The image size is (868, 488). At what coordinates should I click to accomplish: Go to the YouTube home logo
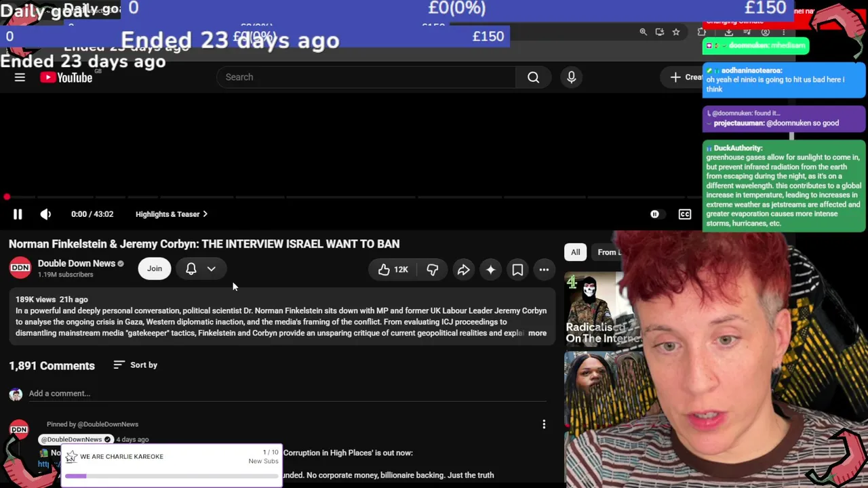click(x=66, y=77)
